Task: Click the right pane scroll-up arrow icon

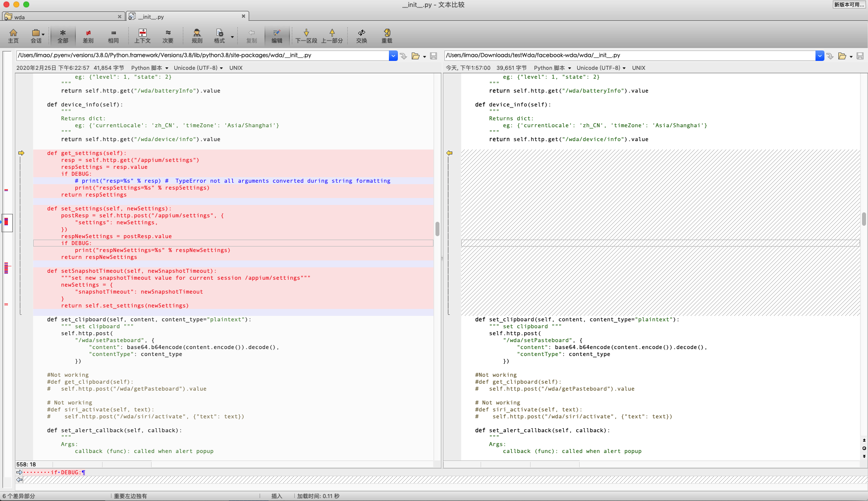Action: pos(864,440)
